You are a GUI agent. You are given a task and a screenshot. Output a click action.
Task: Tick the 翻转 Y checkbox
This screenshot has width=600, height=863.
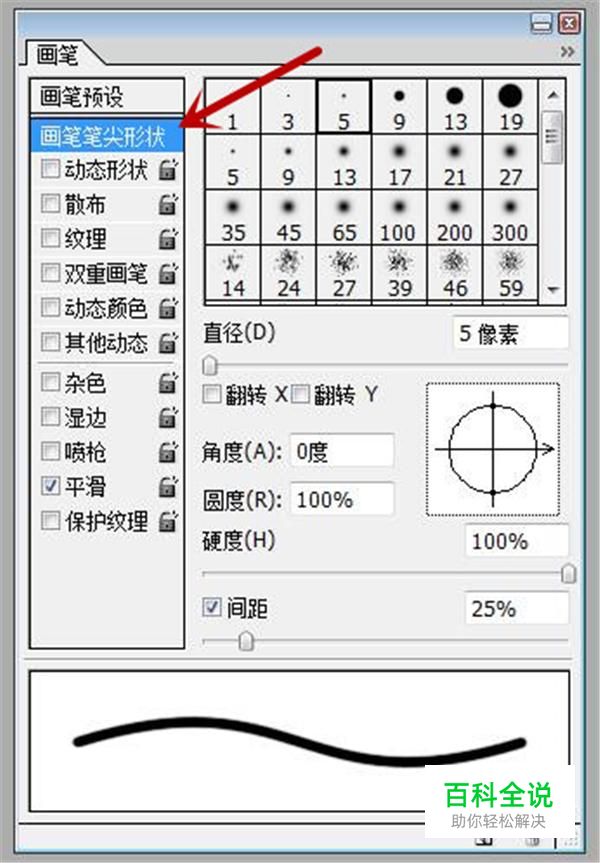coord(300,394)
